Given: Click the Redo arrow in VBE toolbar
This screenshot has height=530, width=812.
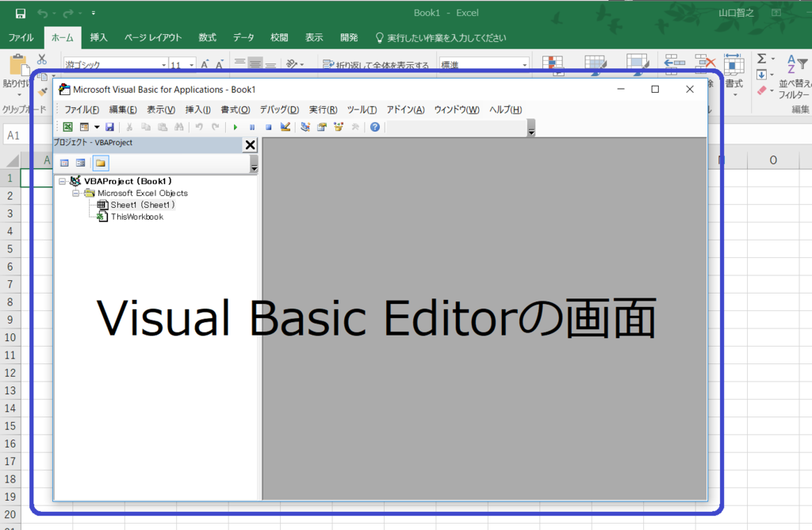Looking at the screenshot, I should click(x=216, y=127).
